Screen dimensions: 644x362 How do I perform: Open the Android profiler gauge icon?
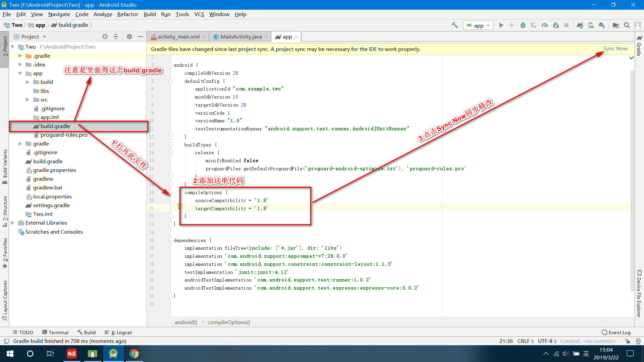coord(545,25)
